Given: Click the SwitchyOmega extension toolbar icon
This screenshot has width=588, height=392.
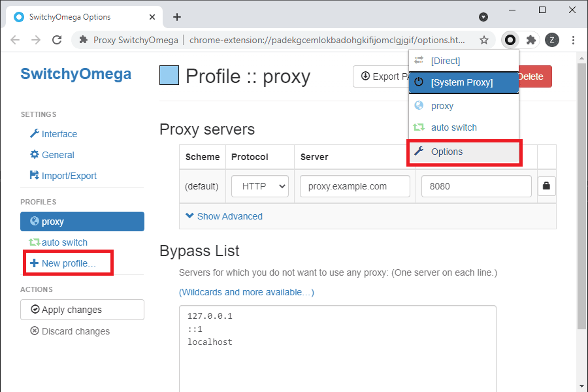Looking at the screenshot, I should point(510,40).
